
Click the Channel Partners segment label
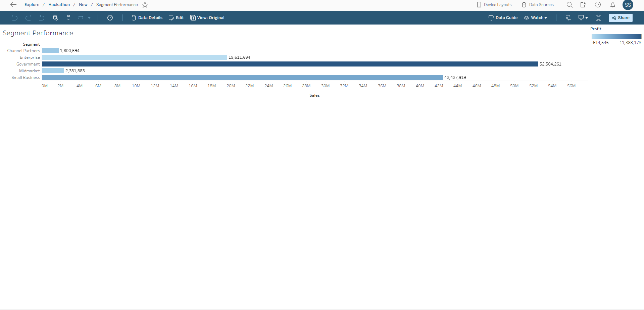coord(23,51)
